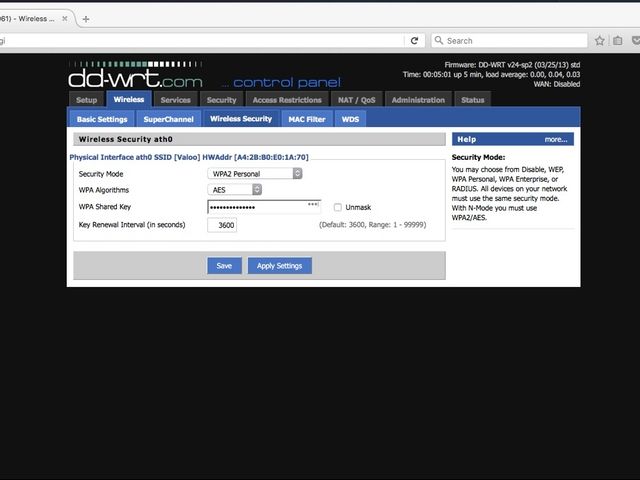Switch to the Wireless main tab
This screenshot has height=480, width=640.
[x=129, y=99]
